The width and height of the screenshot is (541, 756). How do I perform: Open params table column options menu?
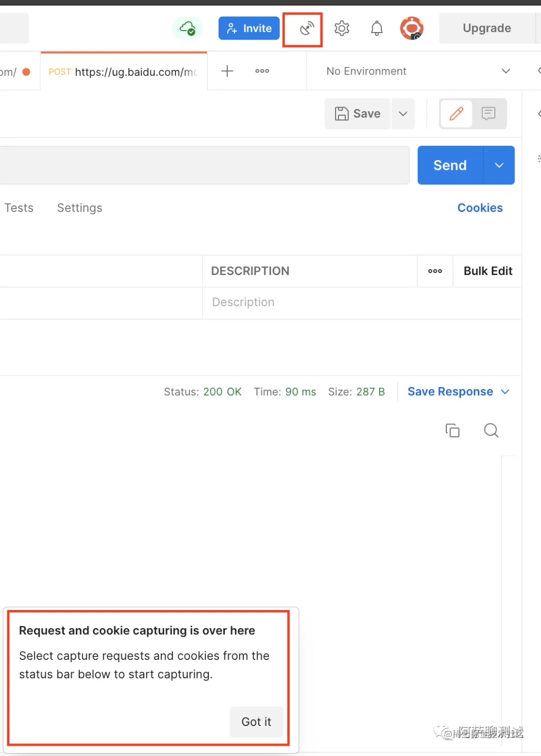(x=435, y=271)
